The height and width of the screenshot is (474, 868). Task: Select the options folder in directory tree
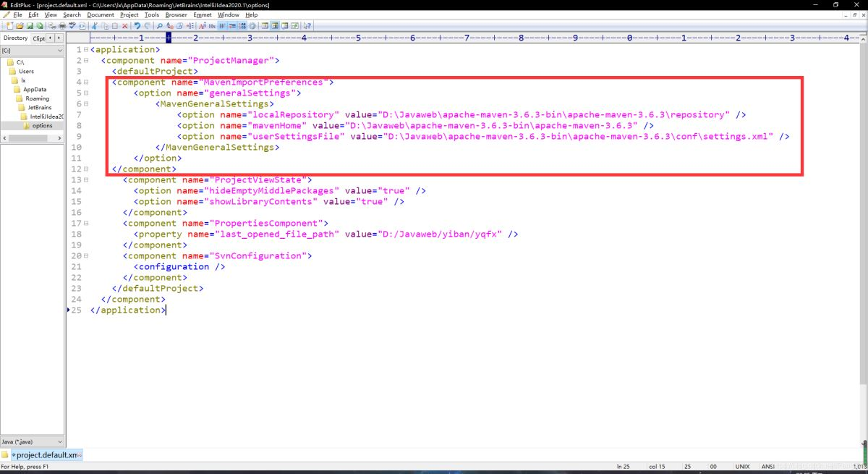pyautogui.click(x=38, y=126)
